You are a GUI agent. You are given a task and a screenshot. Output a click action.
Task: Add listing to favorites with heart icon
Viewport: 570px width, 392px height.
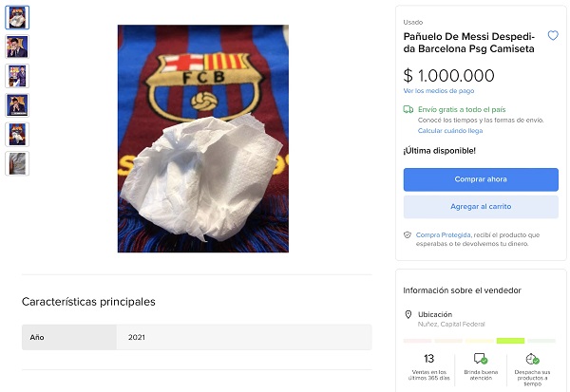(x=553, y=35)
